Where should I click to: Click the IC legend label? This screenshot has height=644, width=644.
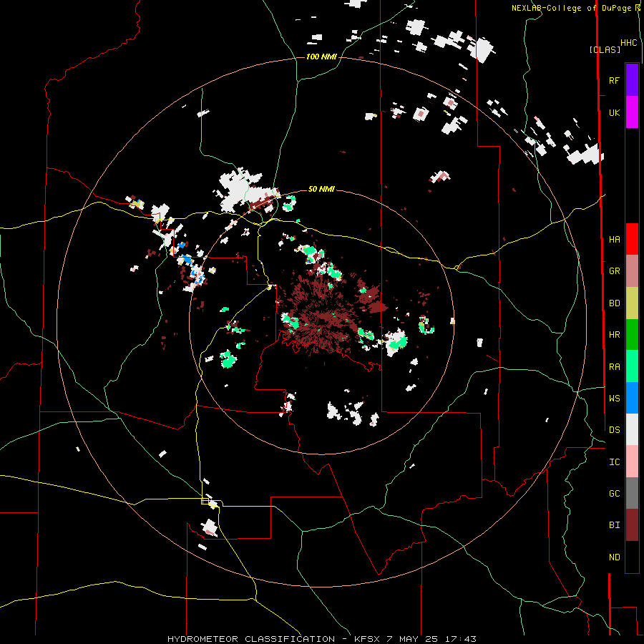click(x=614, y=462)
